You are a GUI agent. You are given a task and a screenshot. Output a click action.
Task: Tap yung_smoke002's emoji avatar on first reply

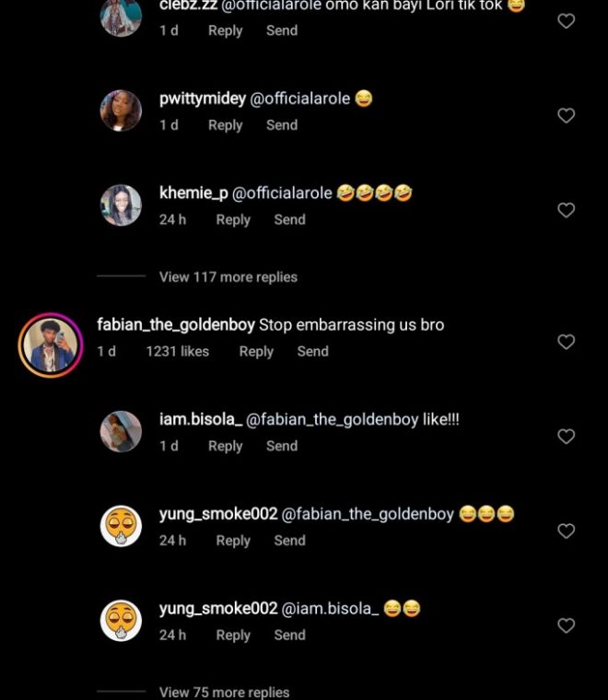click(121, 527)
